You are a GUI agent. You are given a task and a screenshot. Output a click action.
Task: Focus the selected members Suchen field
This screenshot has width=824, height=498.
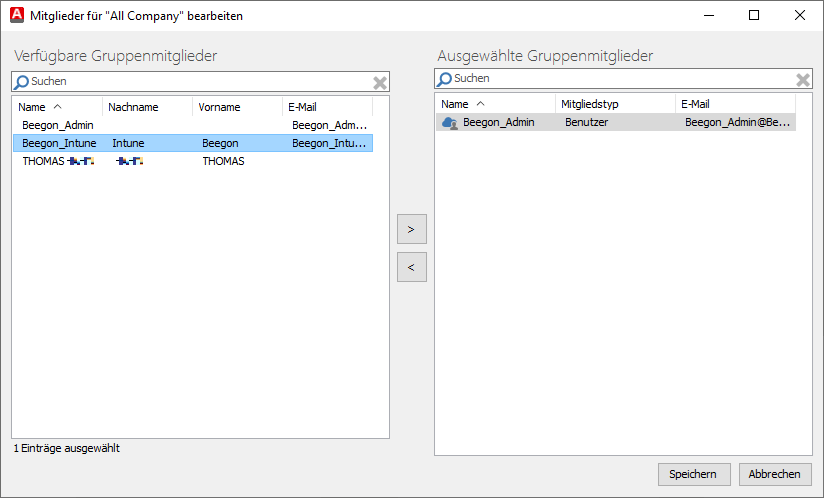[x=623, y=78]
